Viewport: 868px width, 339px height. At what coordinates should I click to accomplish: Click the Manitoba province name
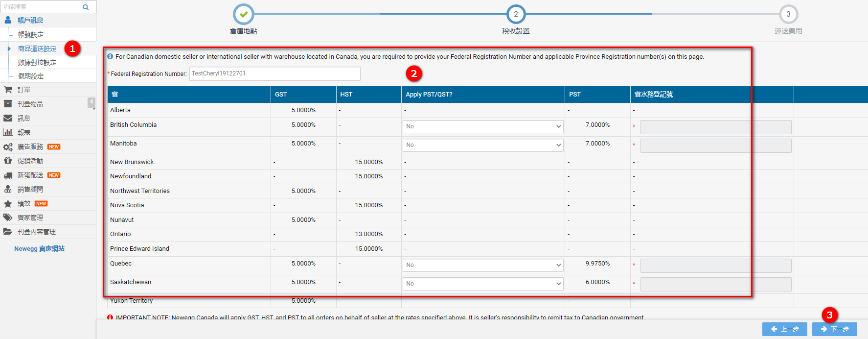123,144
